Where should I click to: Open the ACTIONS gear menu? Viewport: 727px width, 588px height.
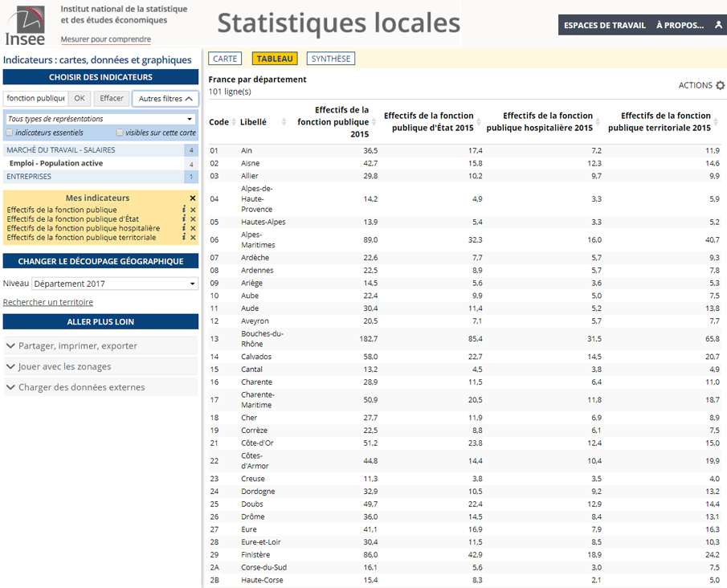coord(720,85)
